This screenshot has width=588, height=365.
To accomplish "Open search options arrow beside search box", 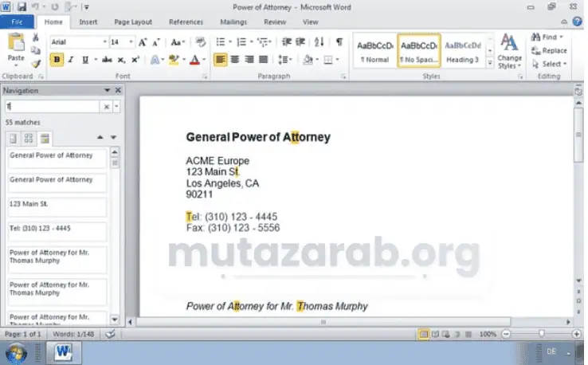I will click(x=116, y=107).
